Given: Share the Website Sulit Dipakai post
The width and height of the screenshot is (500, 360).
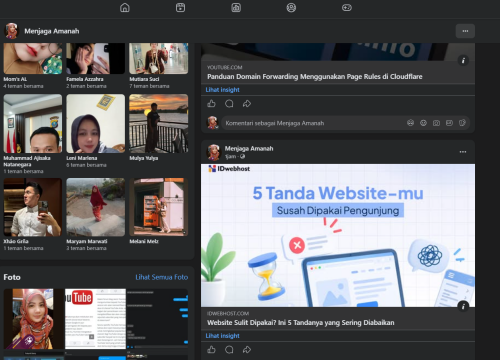Looking at the screenshot, I should (x=247, y=350).
